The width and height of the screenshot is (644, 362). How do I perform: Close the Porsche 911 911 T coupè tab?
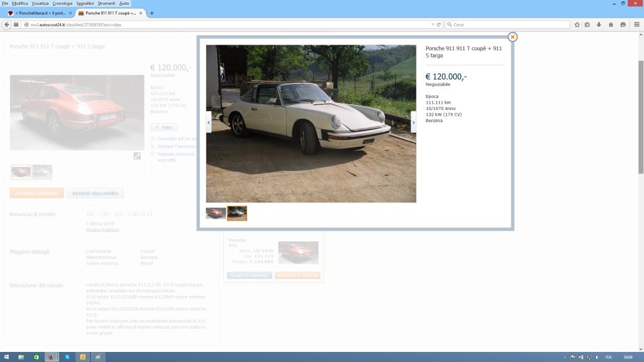(141, 13)
